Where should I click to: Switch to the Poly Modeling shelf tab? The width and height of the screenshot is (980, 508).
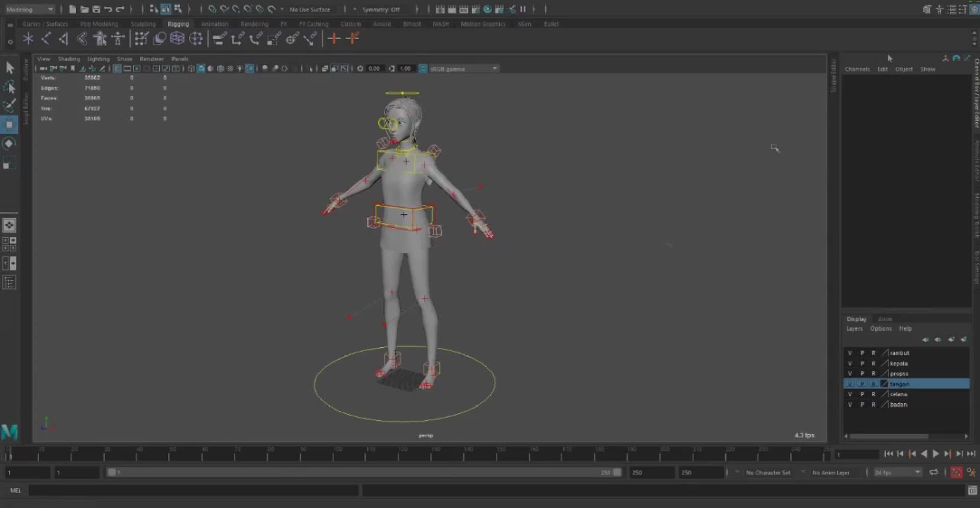tap(99, 24)
